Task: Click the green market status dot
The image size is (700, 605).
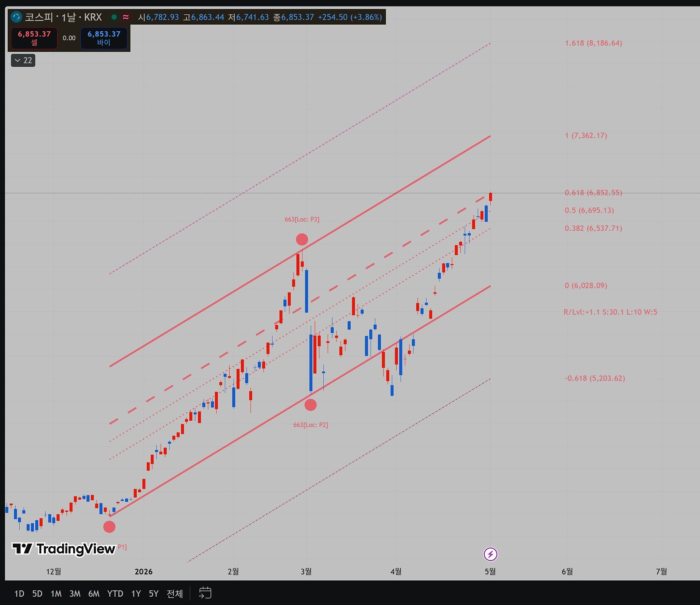Action: 114,17
